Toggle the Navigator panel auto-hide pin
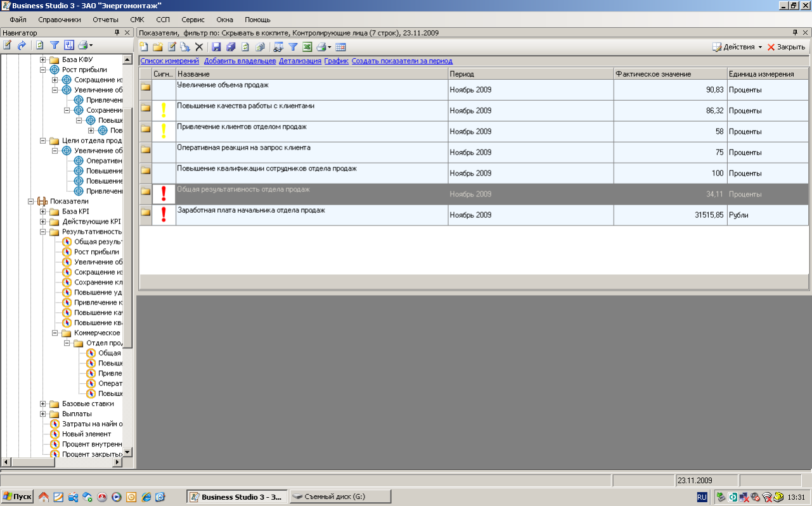 [x=117, y=32]
